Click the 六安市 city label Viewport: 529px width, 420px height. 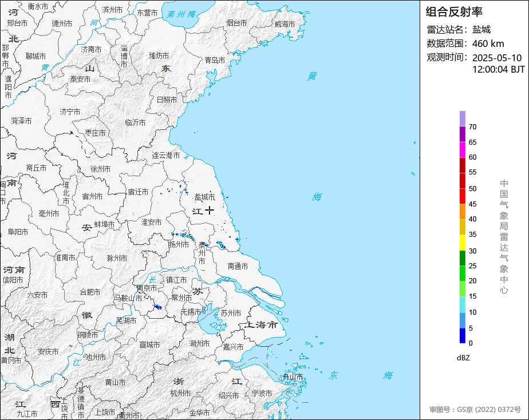tap(37, 295)
